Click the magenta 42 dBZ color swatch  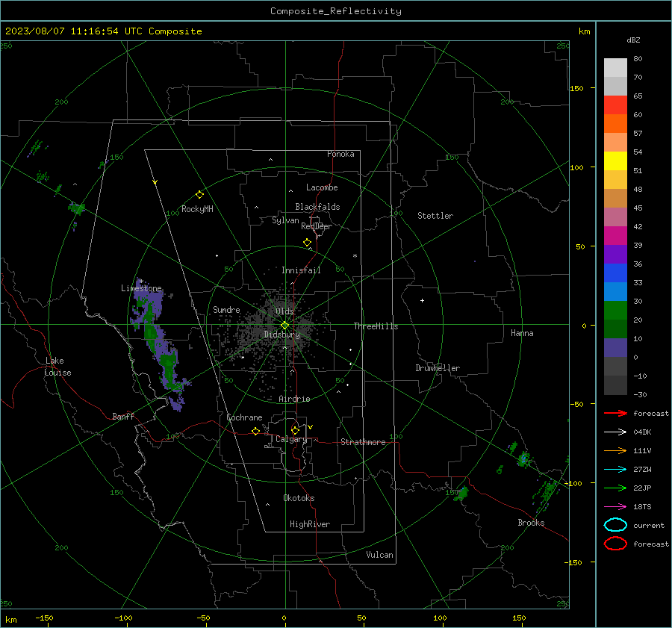pos(615,235)
